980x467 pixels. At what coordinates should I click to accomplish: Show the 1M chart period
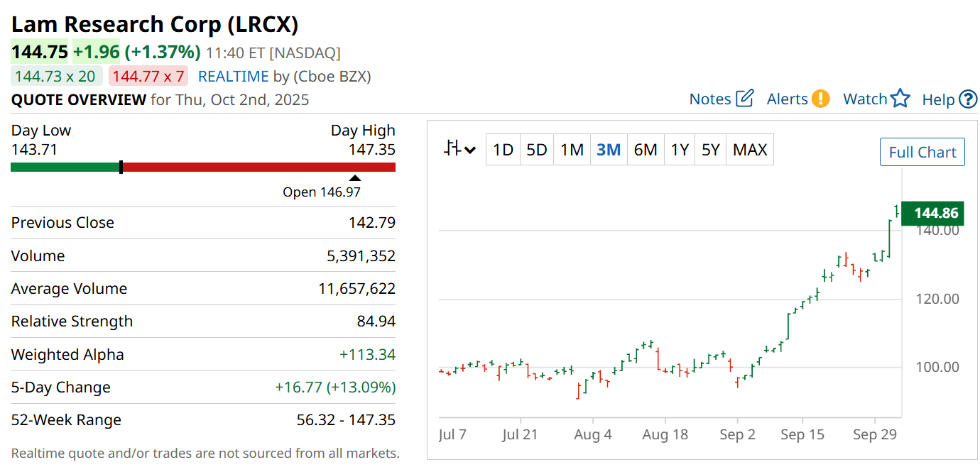click(572, 150)
